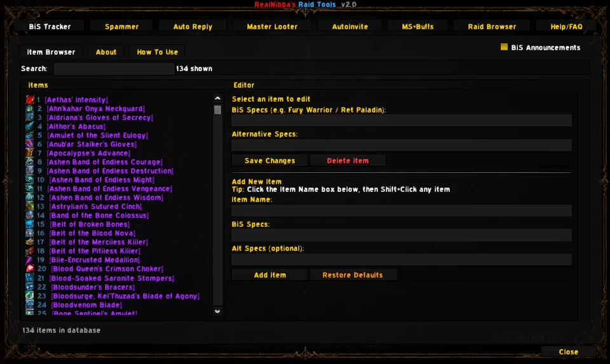Toggle the BiS Announcements checkbox

(504, 47)
